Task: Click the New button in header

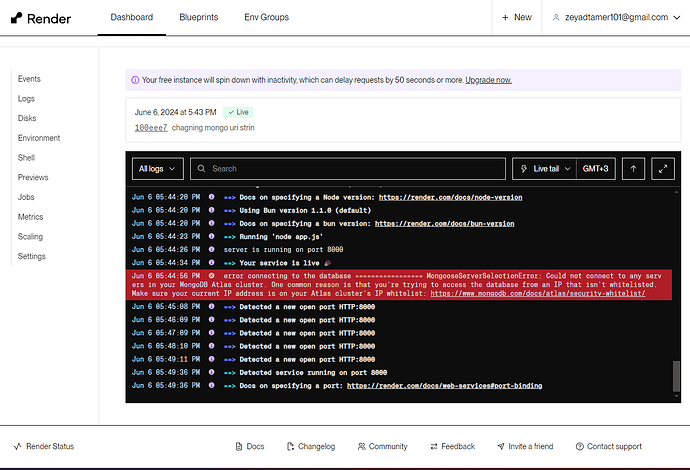Action: tap(516, 18)
